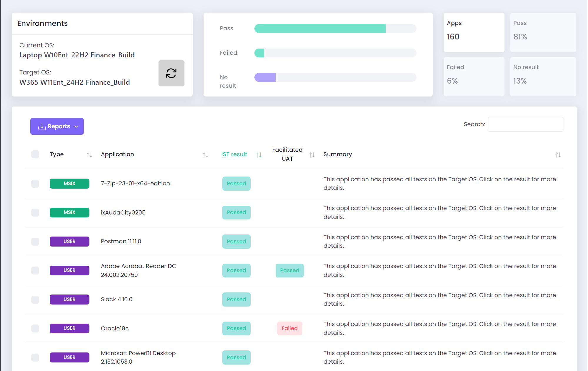This screenshot has width=588, height=371.
Task: Toggle the select-all checkbox in table header
Action: pyautogui.click(x=36, y=154)
